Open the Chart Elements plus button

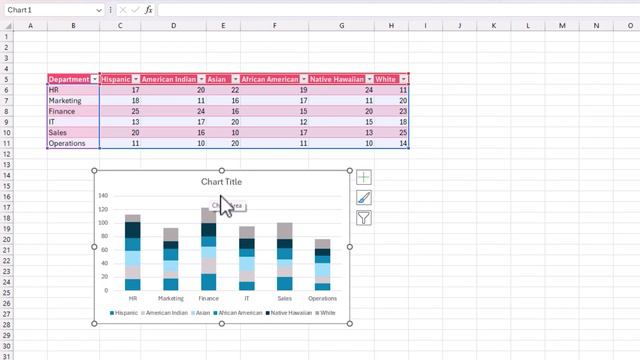[x=363, y=177]
